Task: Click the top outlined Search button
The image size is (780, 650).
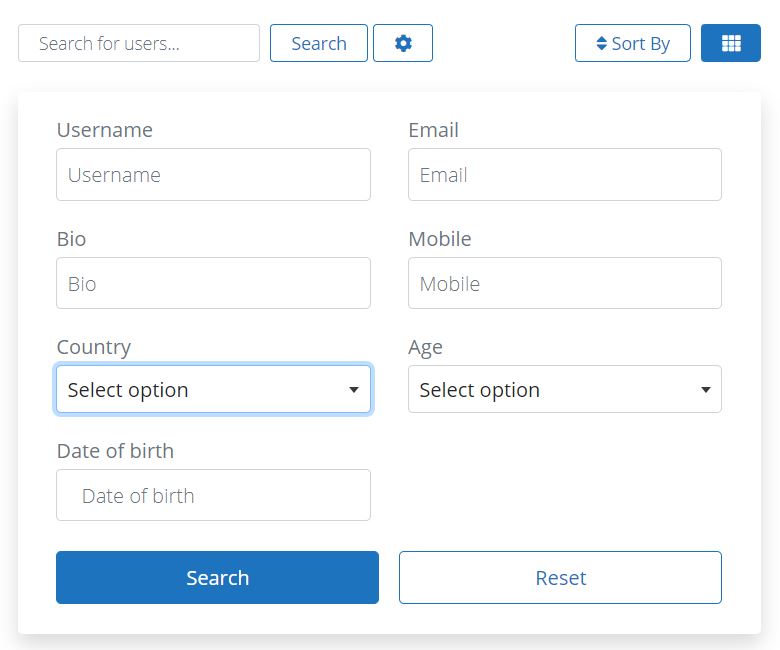Action: pyautogui.click(x=318, y=43)
